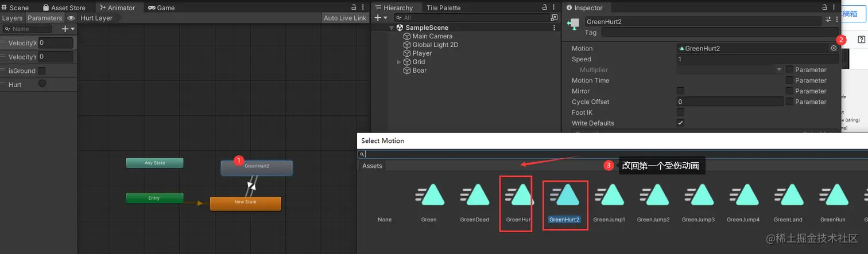Viewport: 868px width, 254px height.
Task: Lock the Hierarchy panel
Action: tap(545, 7)
